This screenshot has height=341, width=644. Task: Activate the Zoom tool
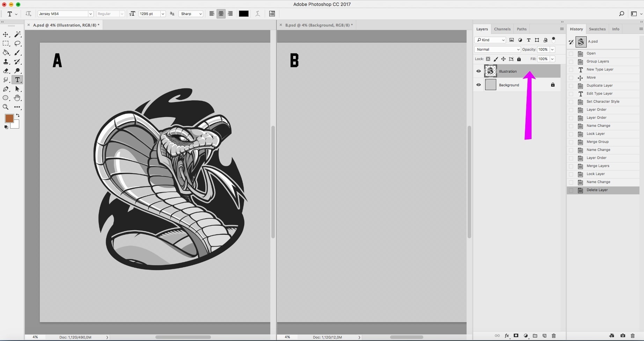(x=6, y=107)
